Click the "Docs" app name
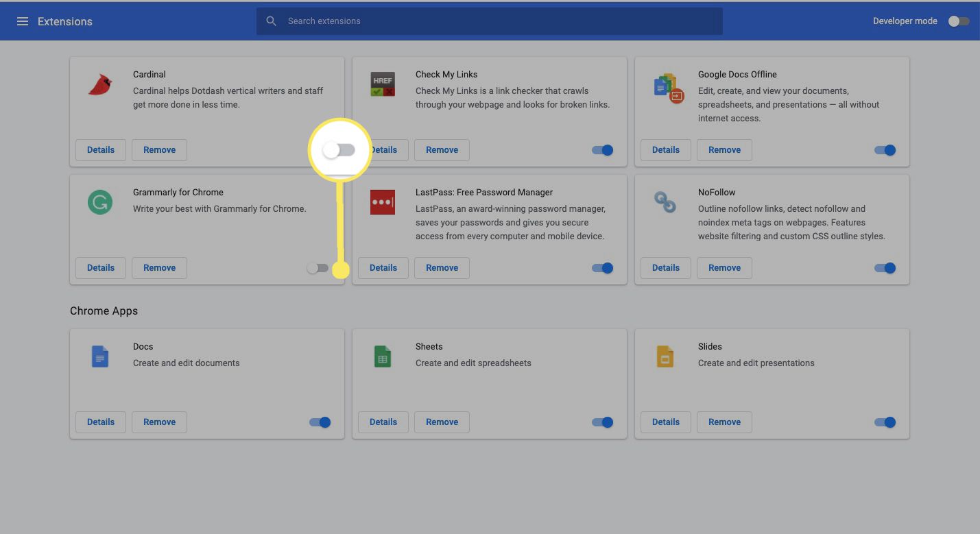Image resolution: width=980 pixels, height=534 pixels. [143, 346]
